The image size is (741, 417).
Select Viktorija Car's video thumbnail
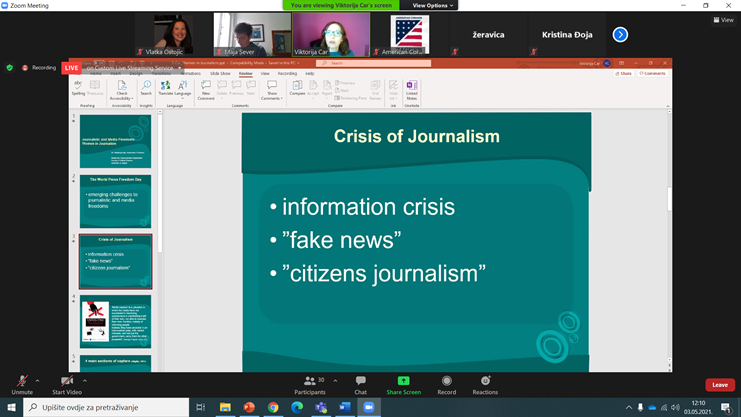(331, 35)
